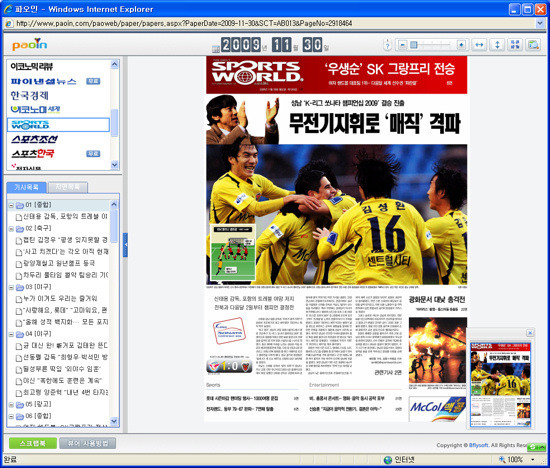This screenshot has width=550, height=468.
Task: Select Sports World in newspaper list
Action: [x=58, y=125]
